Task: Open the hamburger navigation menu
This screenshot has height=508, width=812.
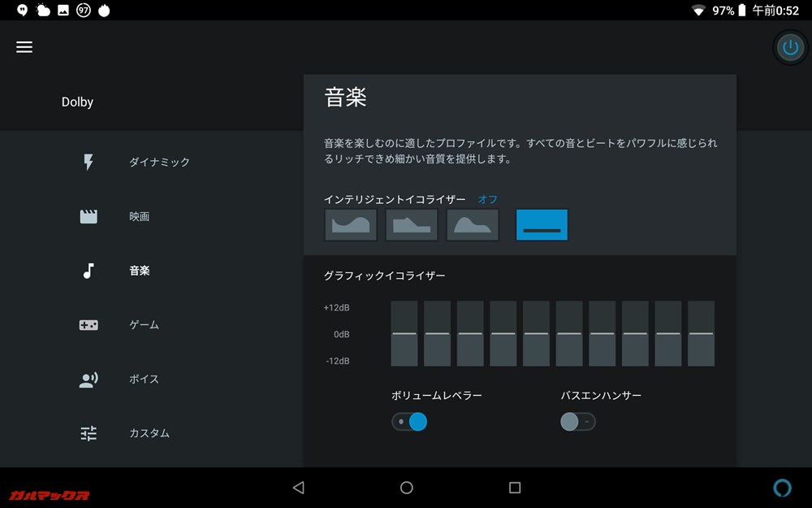Action: [x=24, y=46]
